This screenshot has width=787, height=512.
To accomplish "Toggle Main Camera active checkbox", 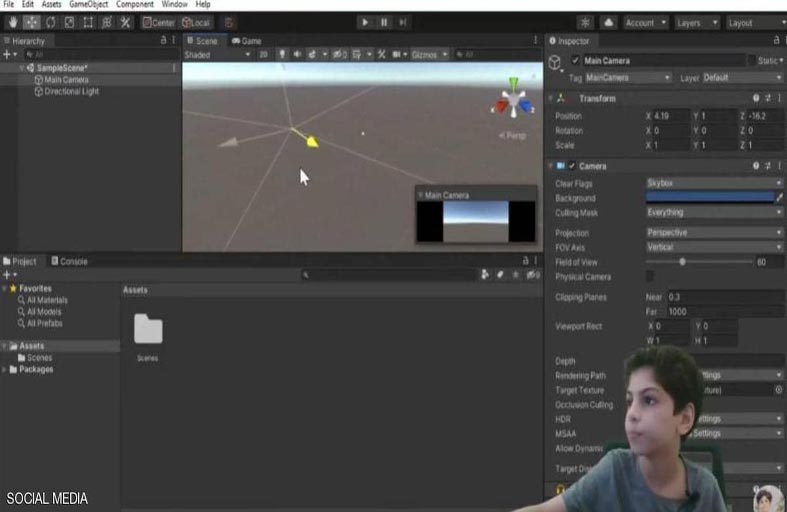I will [574, 61].
